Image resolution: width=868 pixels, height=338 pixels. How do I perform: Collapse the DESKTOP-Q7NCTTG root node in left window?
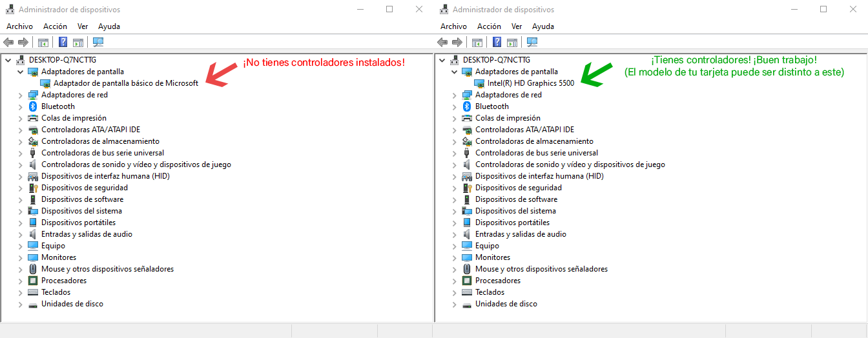[x=8, y=60]
